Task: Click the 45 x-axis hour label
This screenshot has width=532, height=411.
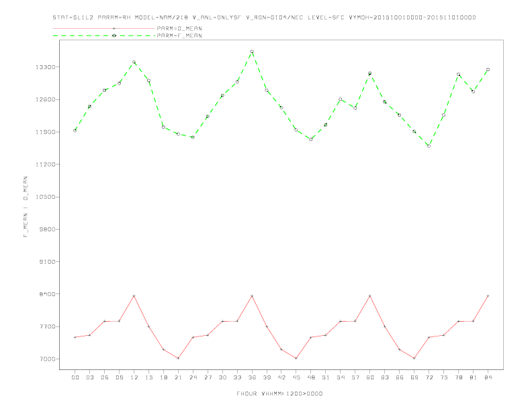Action: (x=296, y=377)
